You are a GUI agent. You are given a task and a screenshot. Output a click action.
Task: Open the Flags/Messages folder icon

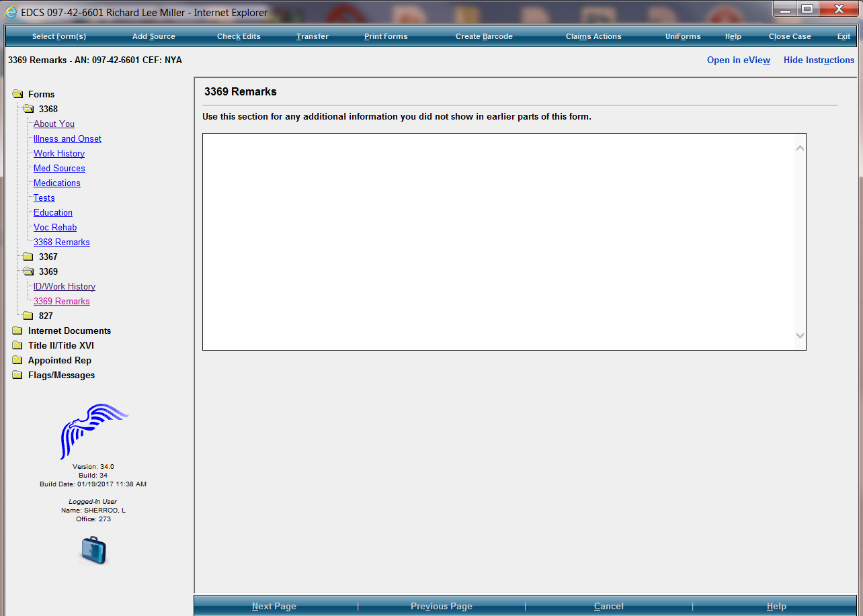(17, 375)
